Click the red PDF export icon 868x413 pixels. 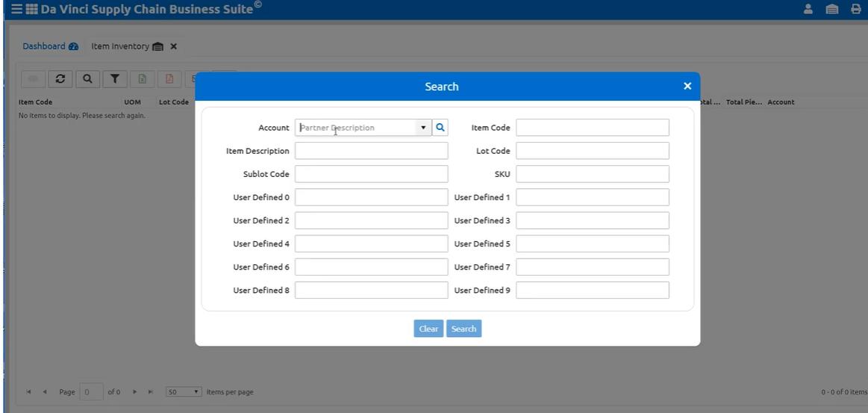pos(169,78)
